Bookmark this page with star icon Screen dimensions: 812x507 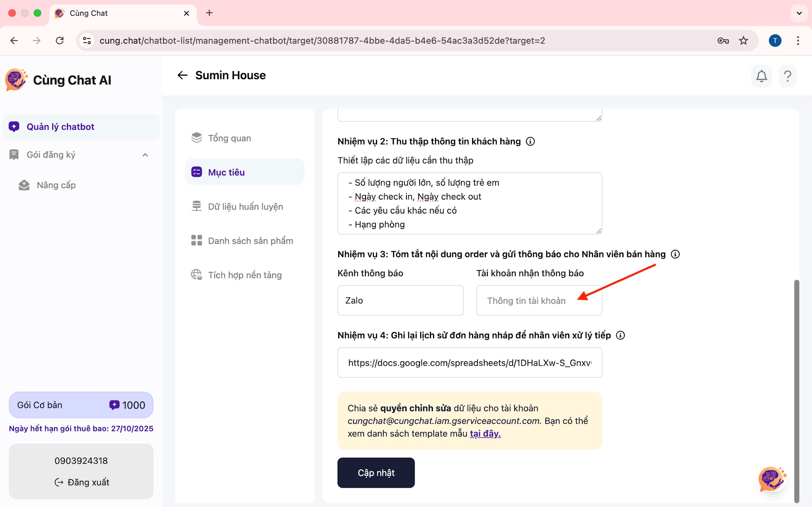[743, 41]
